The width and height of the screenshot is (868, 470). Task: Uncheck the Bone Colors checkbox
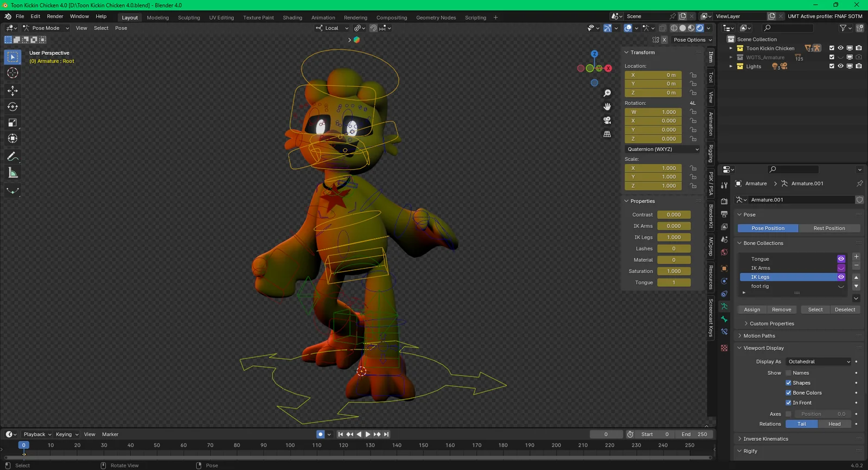(788, 393)
